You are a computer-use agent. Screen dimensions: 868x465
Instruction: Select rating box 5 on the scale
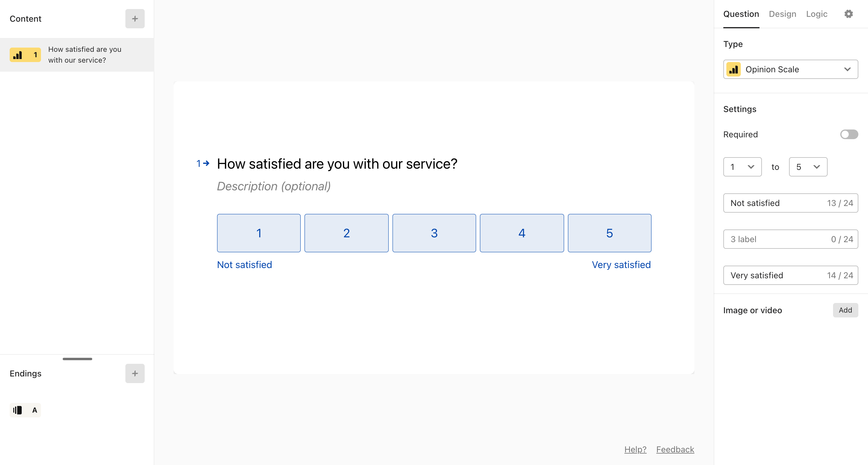(x=609, y=233)
